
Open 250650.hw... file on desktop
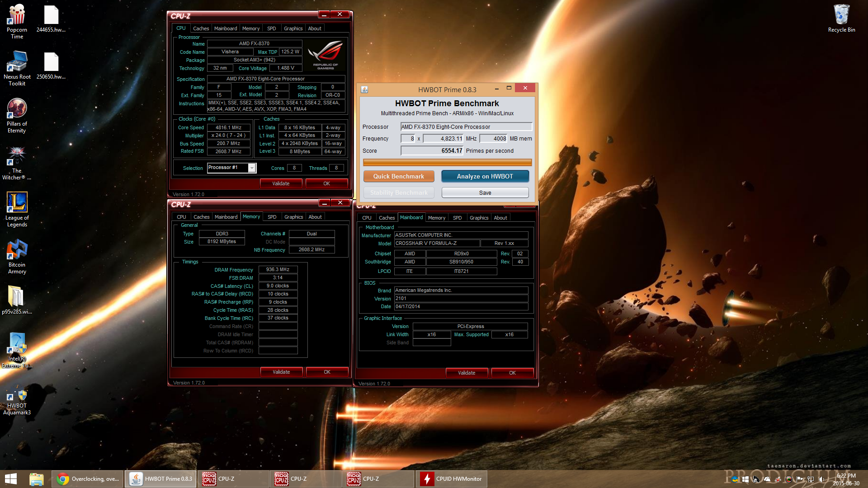(51, 66)
